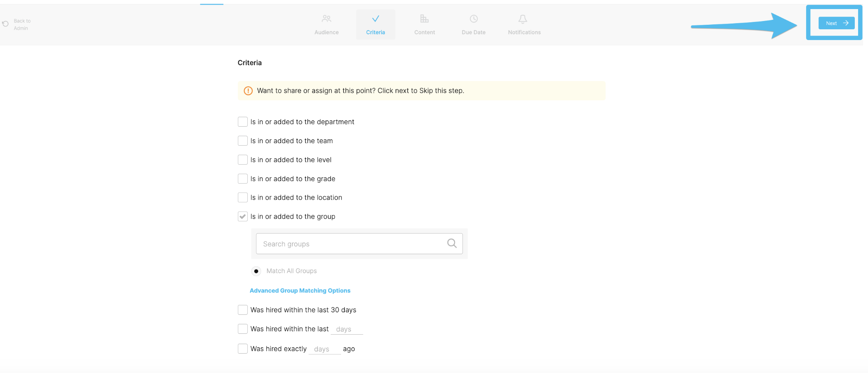Click the Notifications bell icon

point(523,19)
